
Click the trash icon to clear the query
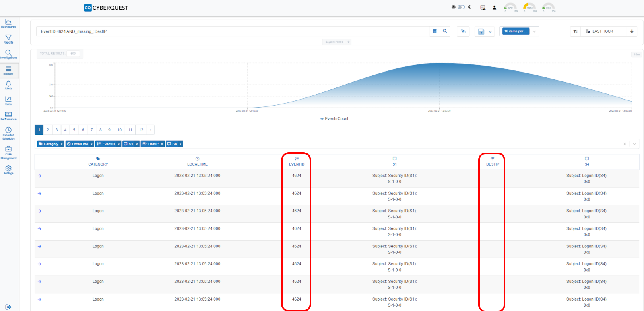coord(435,31)
